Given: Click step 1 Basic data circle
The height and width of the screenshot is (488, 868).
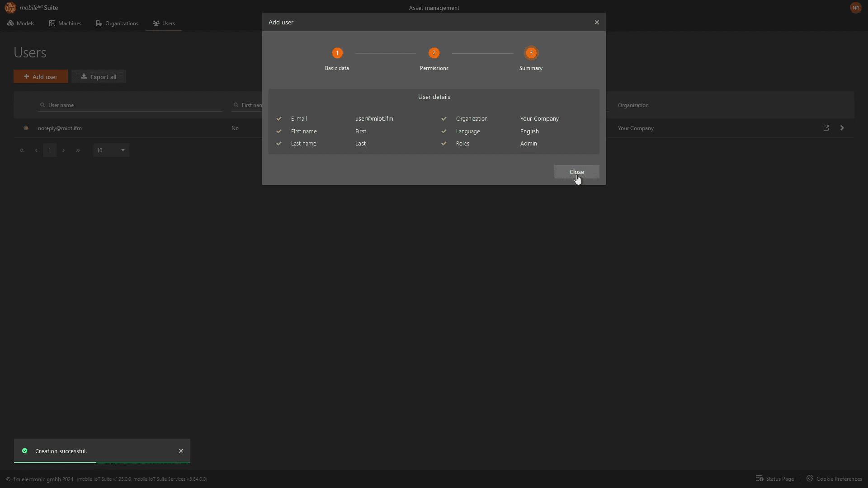Looking at the screenshot, I should tap(337, 53).
